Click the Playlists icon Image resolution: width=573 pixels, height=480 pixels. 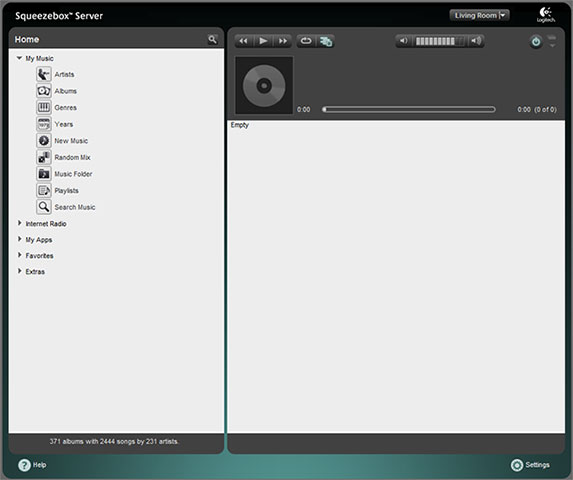point(44,190)
